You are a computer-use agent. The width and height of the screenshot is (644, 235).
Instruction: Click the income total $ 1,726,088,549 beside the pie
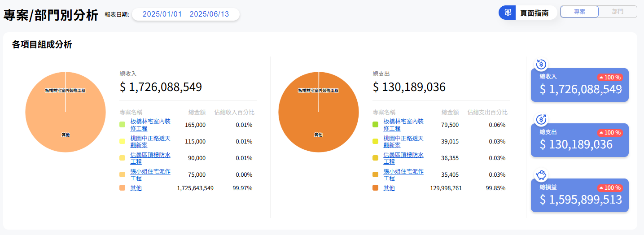[x=161, y=87]
